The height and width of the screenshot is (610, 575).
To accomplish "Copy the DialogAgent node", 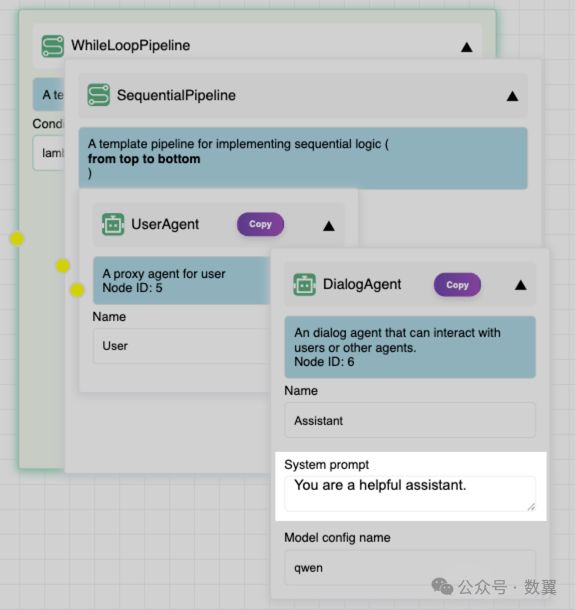I will point(457,285).
